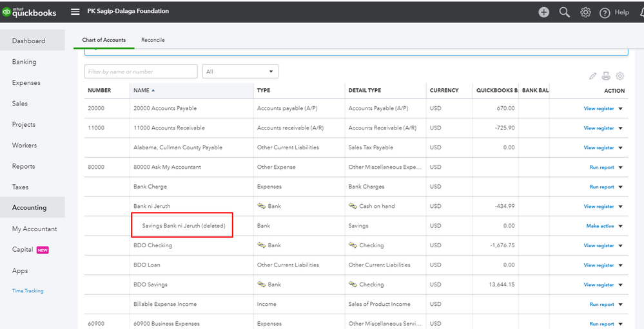Expand the All account filter dropdown
644x329 pixels.
click(240, 71)
